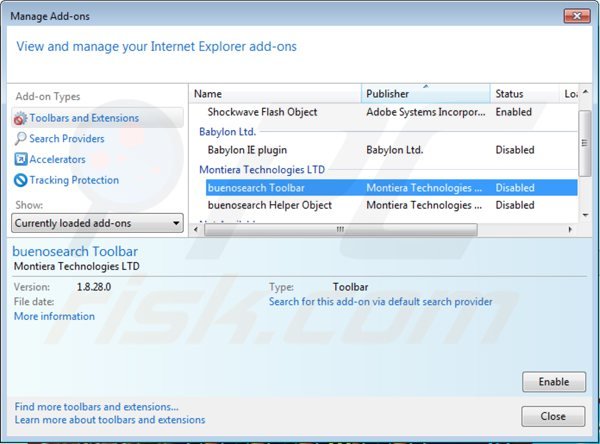Select the Shockwave Flash Object row
600x444 pixels.
[x=391, y=112]
